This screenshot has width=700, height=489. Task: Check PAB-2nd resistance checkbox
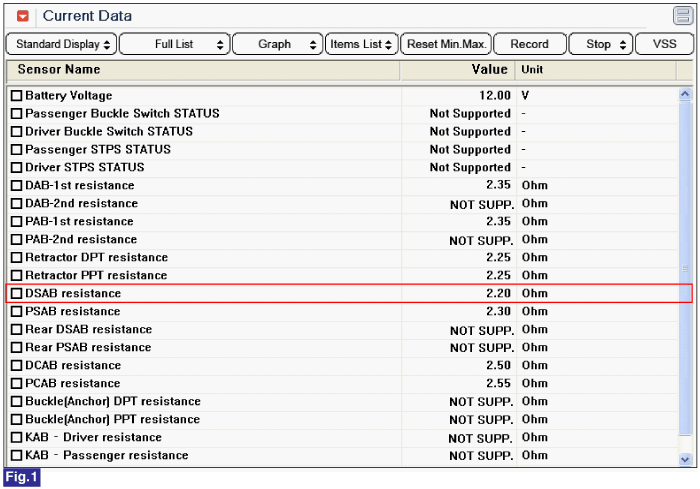pyautogui.click(x=17, y=239)
